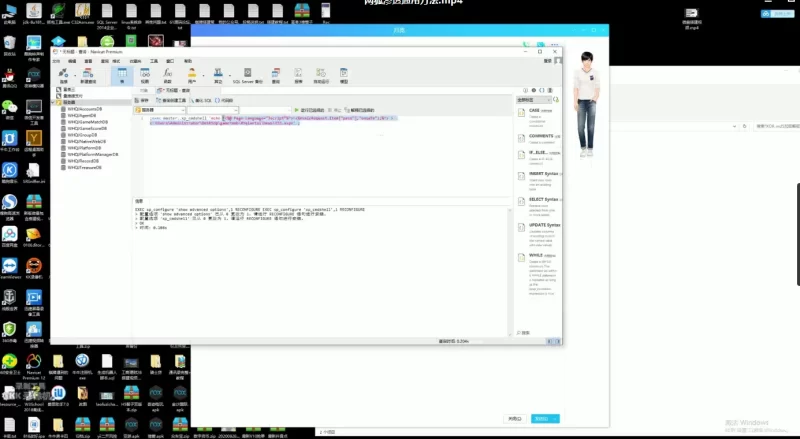Click the Query toolbar icon

276,75
